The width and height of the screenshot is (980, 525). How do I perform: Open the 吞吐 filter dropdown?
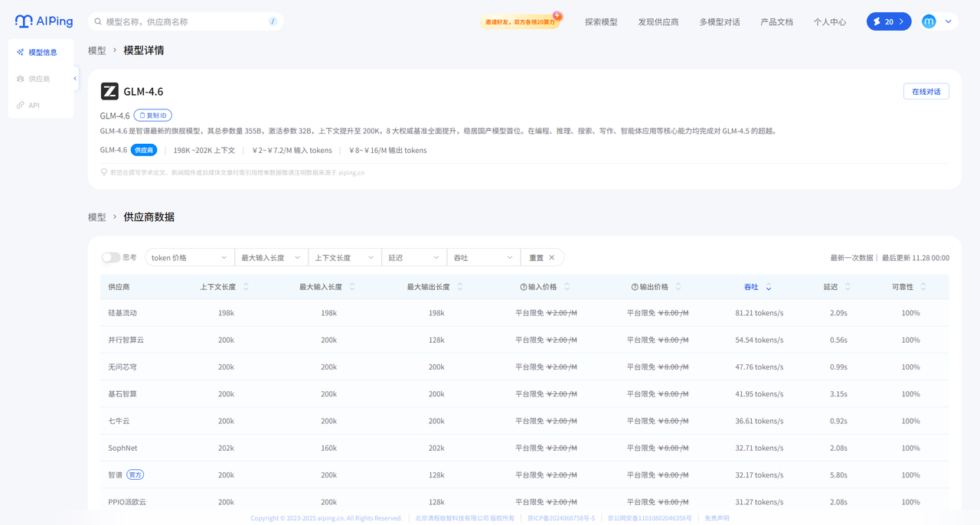[483, 258]
